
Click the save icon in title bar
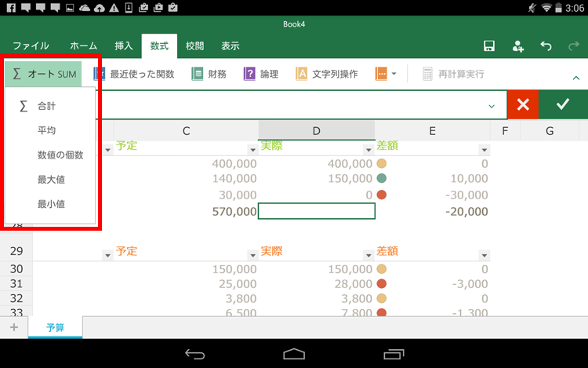pyautogui.click(x=489, y=46)
